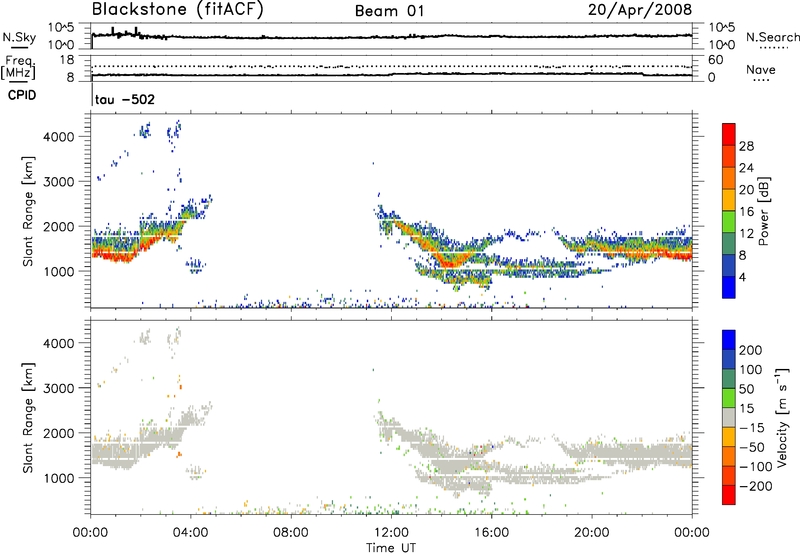Click the 'Velocity [m s-1]' color bar title
The width and height of the screenshot is (800, 554).
coord(782,417)
